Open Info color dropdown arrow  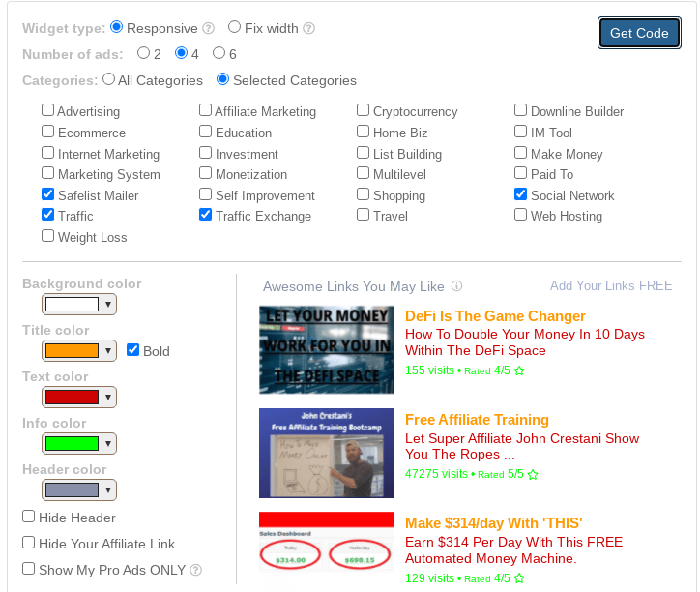coord(108,444)
